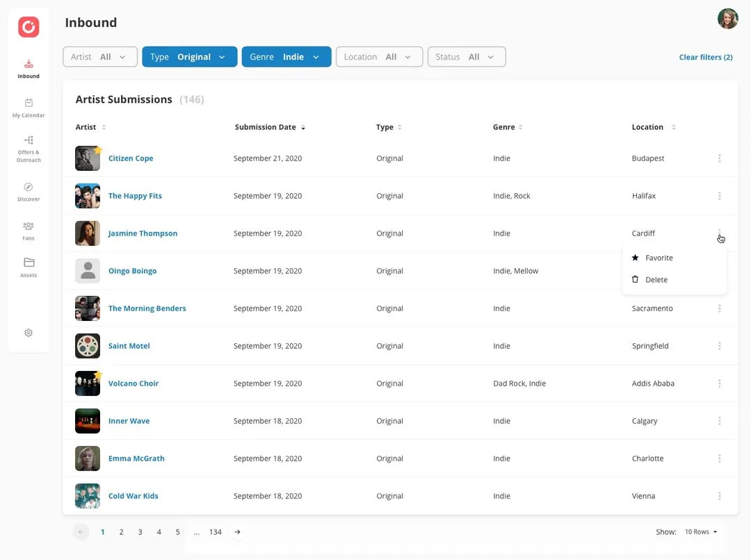Screen dimensions: 751x560
Task: Click Clear filters (2)
Action: click(706, 57)
